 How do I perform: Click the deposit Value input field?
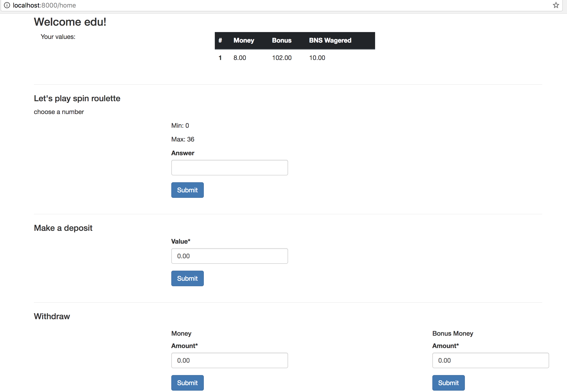[229, 256]
